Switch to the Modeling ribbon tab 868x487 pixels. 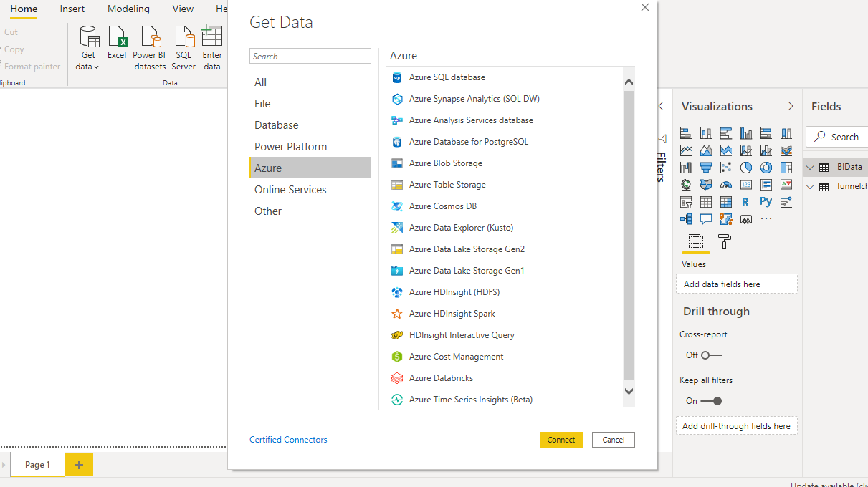128,9
